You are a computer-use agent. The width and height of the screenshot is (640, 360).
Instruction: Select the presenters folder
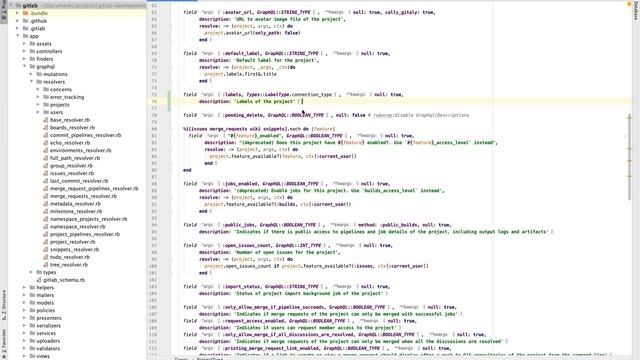point(49,318)
